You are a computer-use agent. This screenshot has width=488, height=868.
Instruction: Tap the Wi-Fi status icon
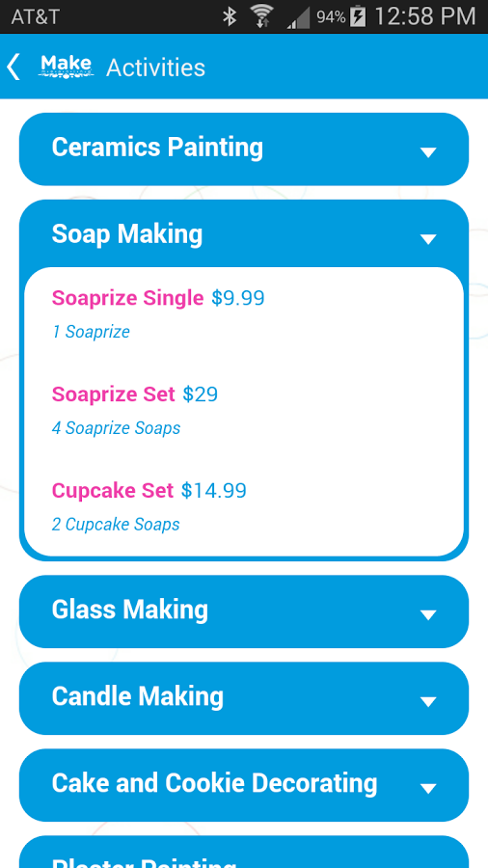(x=261, y=16)
